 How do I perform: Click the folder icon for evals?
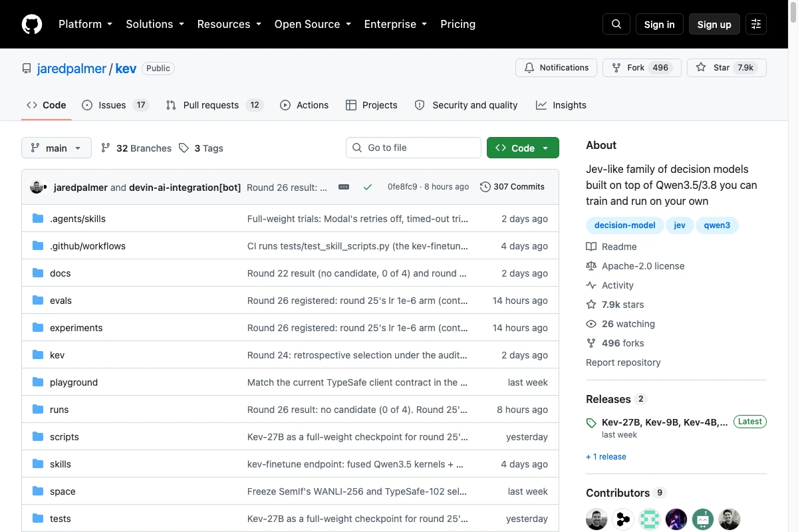(x=38, y=301)
